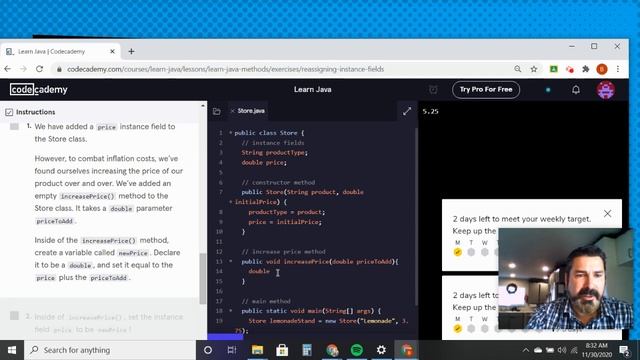Fold the main method at line 18

click(x=231, y=311)
